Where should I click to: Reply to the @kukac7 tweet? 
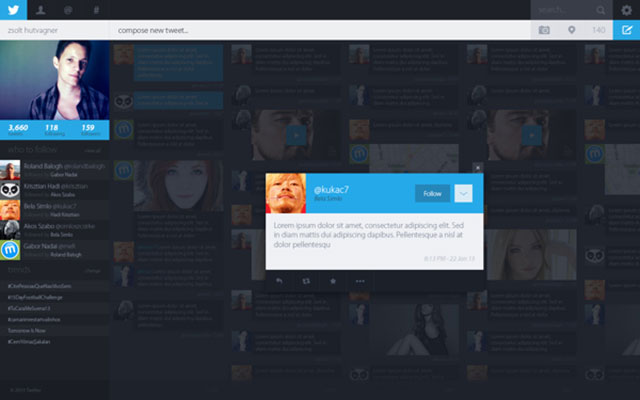coord(279,281)
